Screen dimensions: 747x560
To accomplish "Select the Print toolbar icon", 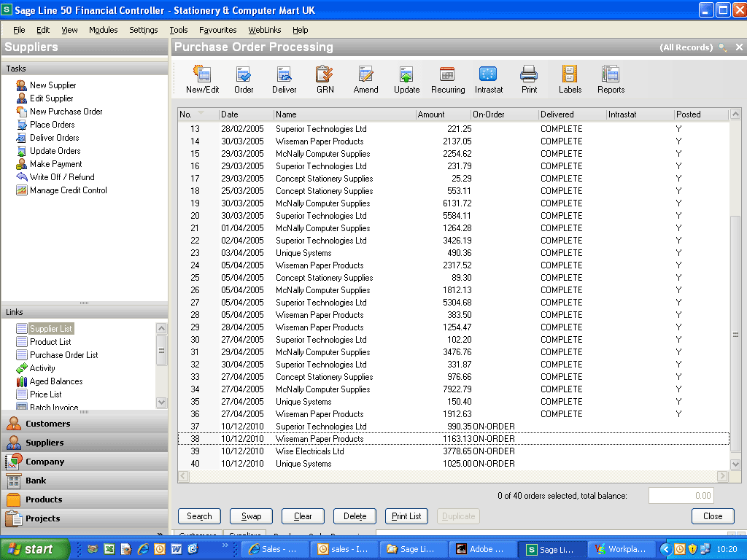I will (530, 79).
